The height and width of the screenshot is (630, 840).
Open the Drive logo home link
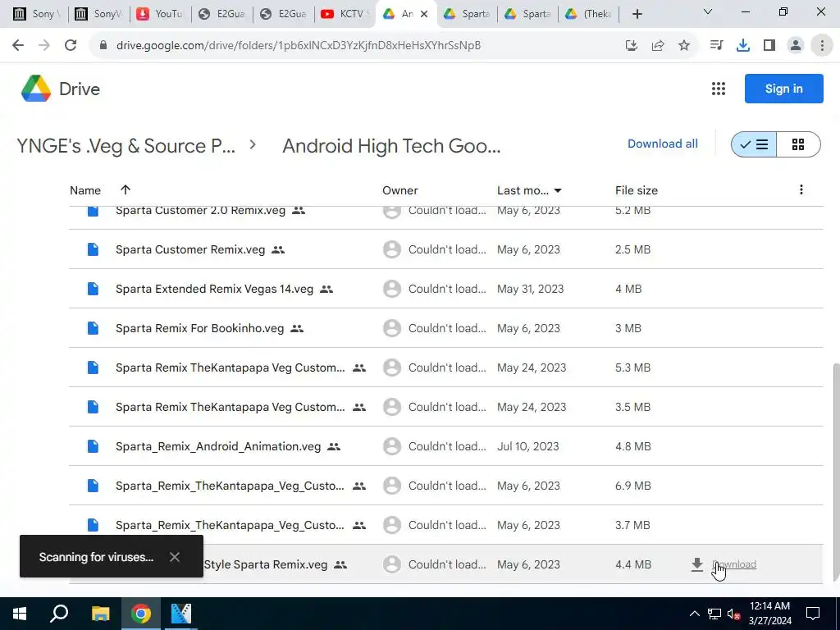click(61, 89)
